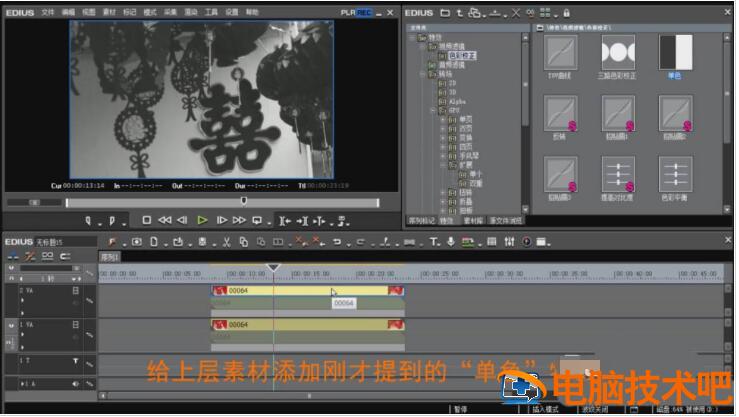Image resolution: width=739 pixels, height=417 pixels.
Task: Toggle video on track 1 VA
Action: pyautogui.click(x=75, y=325)
